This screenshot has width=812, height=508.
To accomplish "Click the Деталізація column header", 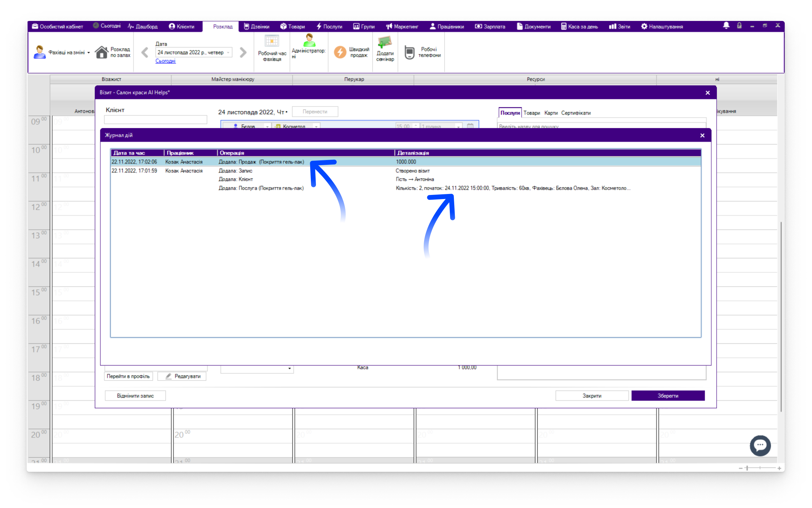I will coord(547,153).
